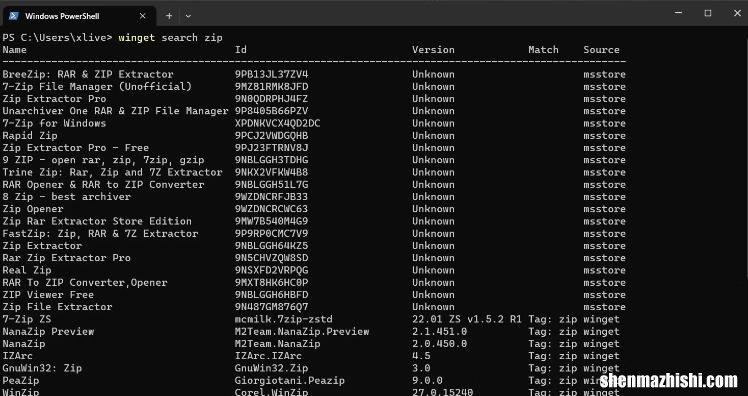Click 'Unarchiver One RAR & ZIP File Manager'
Viewport: 748px width, 396px height.
tap(115, 111)
